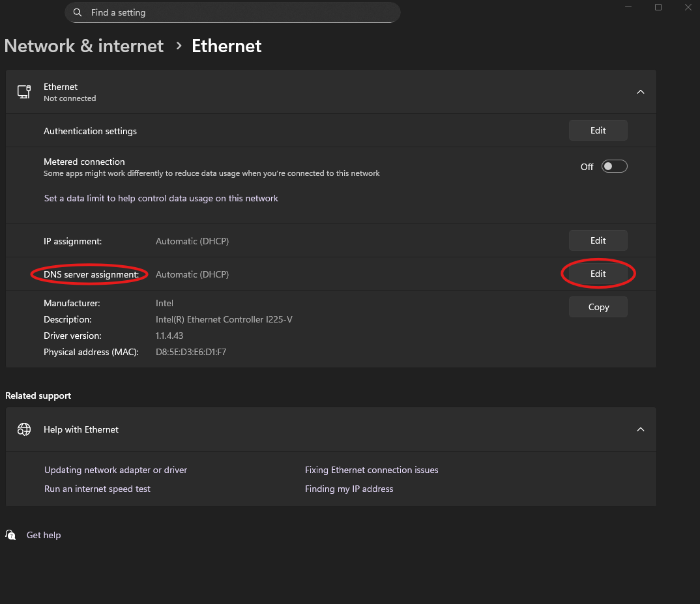Select the Ethernet breadcrumb heading

coord(226,46)
